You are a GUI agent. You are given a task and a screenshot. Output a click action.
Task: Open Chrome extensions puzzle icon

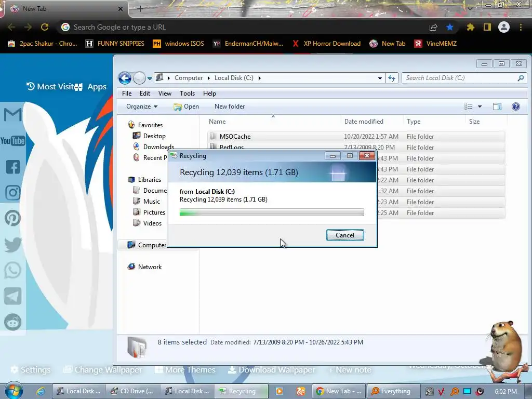470,27
